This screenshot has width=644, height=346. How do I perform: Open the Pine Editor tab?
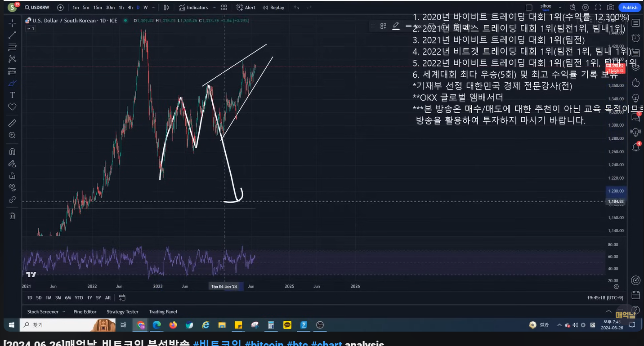pos(85,311)
